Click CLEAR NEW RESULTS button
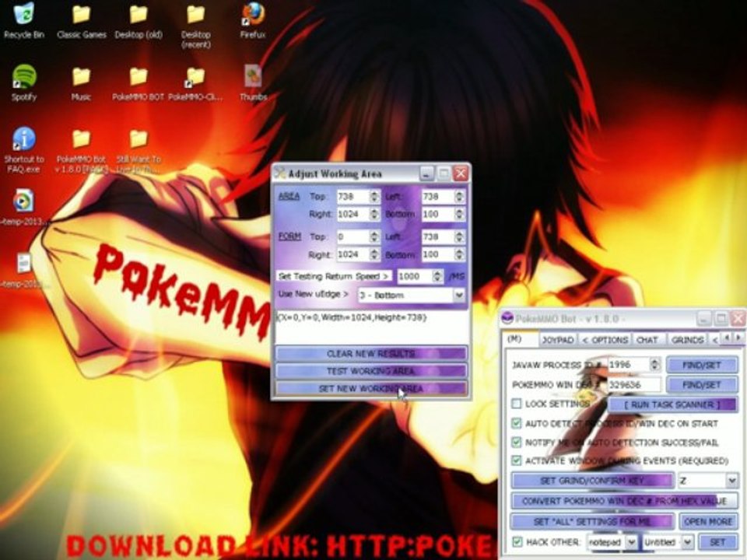 tap(371, 353)
